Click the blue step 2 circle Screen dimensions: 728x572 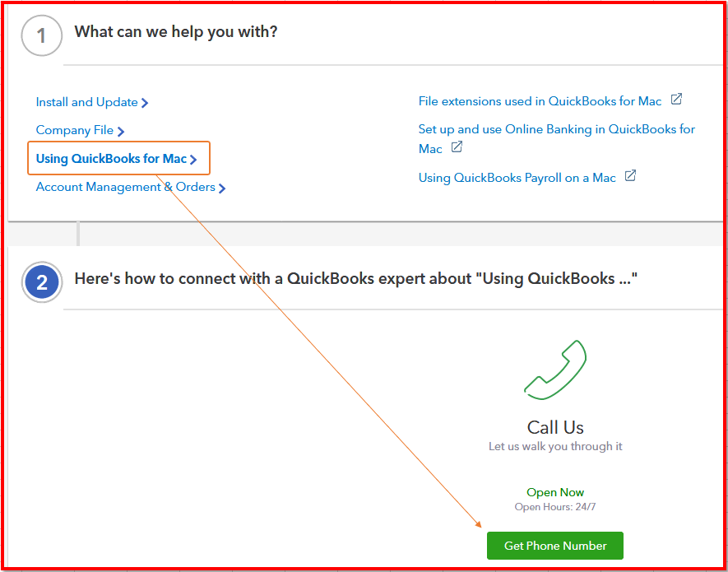click(x=42, y=283)
